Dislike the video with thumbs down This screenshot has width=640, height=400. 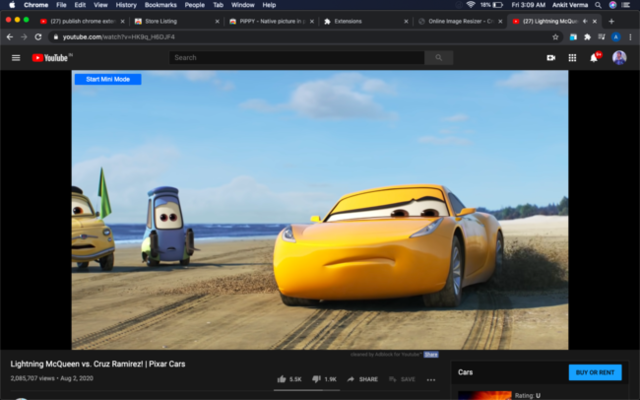tap(318, 379)
